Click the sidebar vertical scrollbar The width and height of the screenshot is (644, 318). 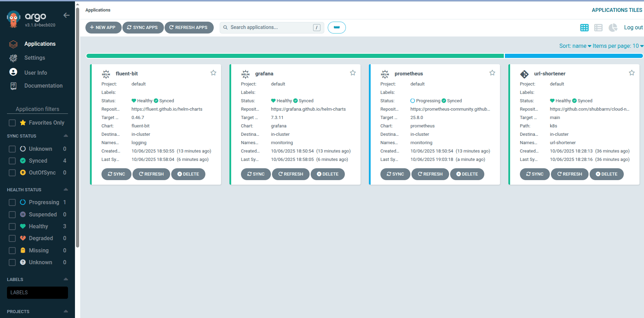[77, 127]
